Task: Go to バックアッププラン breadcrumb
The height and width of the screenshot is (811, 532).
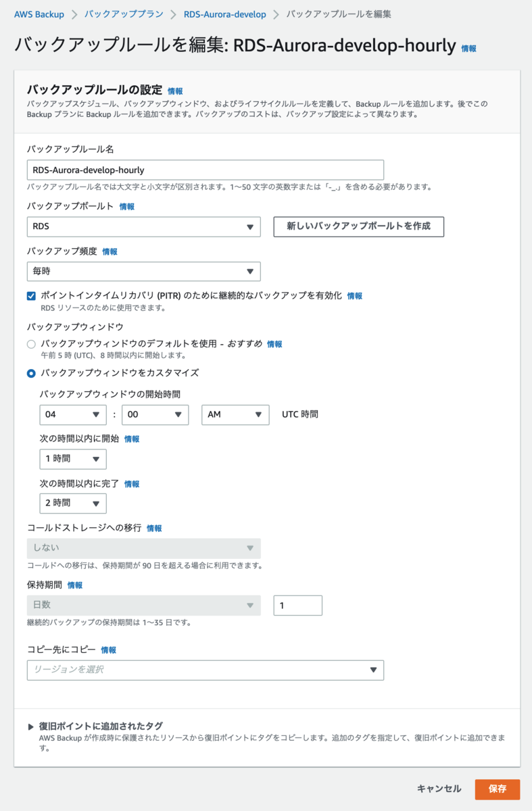Action: tap(124, 14)
